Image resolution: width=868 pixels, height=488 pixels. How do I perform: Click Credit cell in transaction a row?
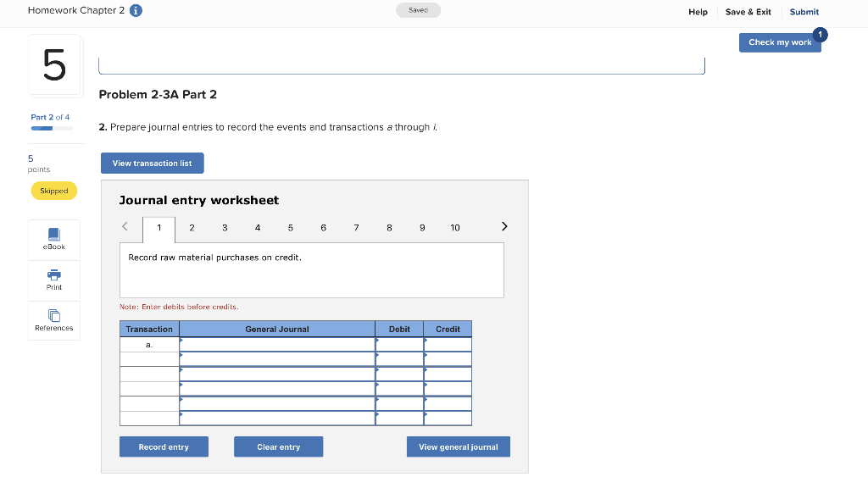point(448,345)
